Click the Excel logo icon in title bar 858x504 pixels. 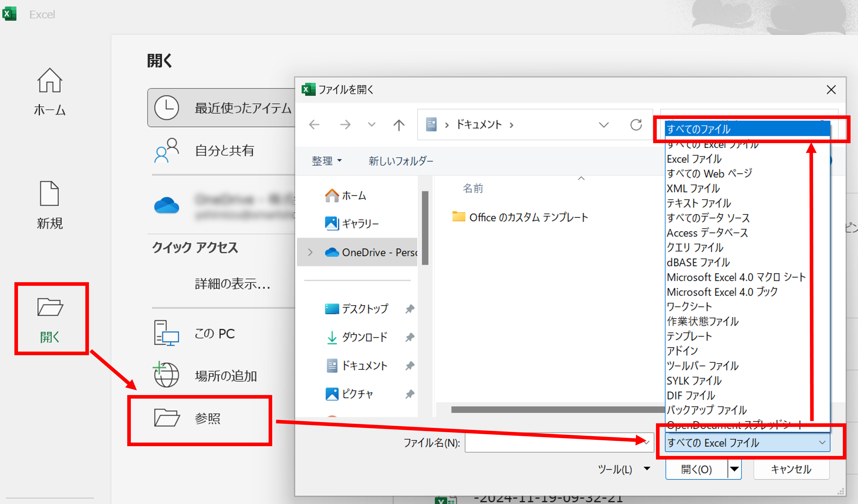(10, 14)
